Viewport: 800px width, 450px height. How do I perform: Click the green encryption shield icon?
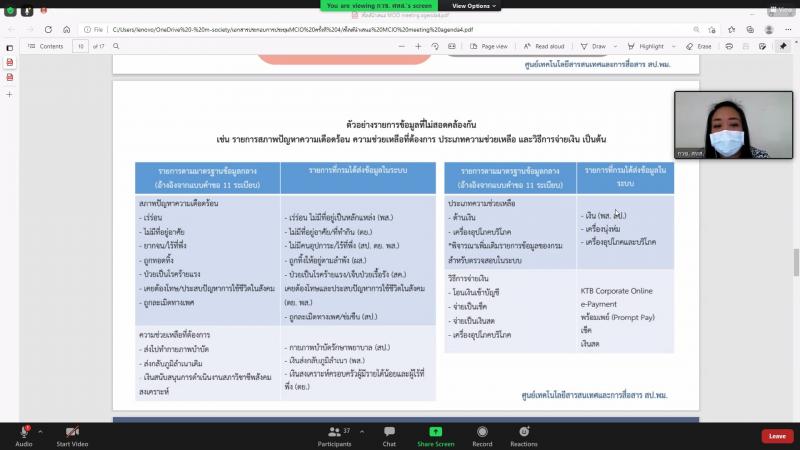click(10, 10)
